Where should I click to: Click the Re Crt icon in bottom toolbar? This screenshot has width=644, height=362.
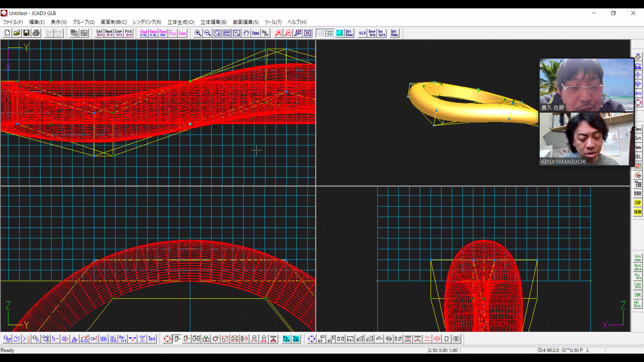point(123,339)
